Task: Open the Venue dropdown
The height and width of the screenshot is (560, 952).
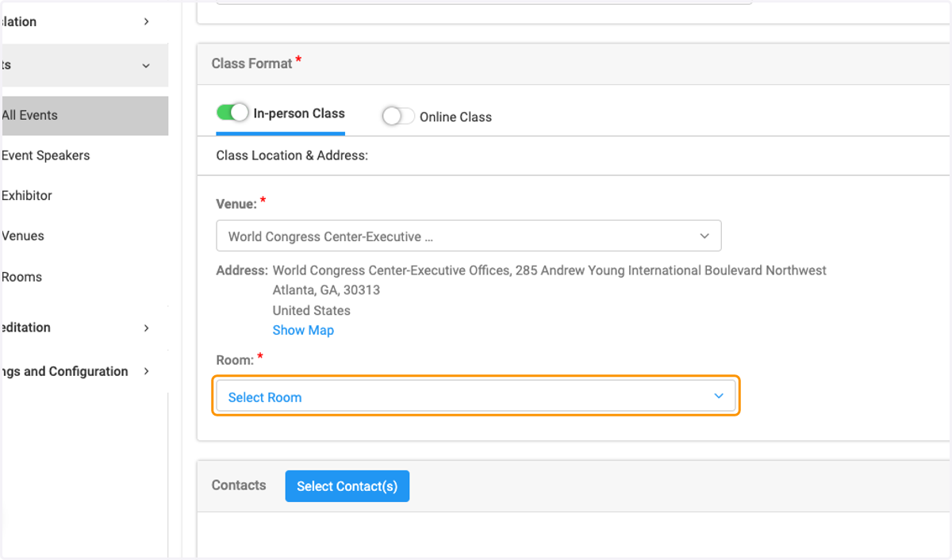Action: [x=469, y=236]
